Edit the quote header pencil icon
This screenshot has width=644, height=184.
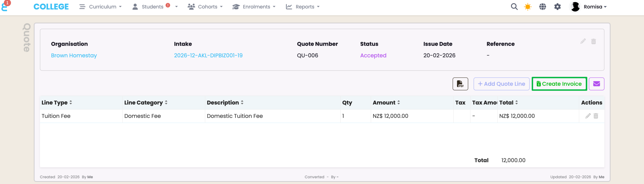(x=583, y=41)
